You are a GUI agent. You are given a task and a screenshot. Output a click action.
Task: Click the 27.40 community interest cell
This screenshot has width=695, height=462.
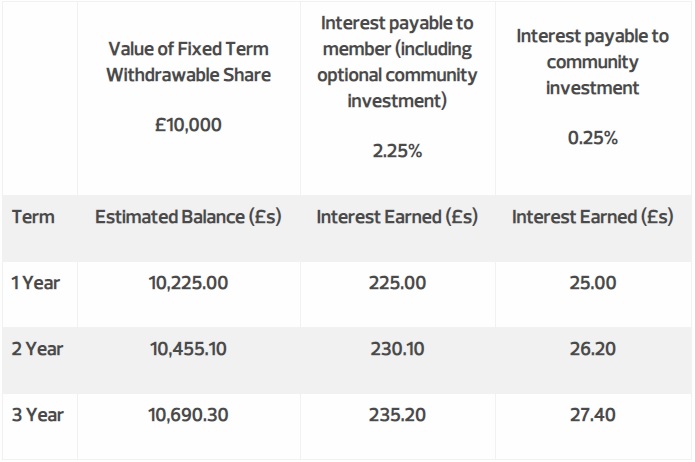tap(593, 415)
